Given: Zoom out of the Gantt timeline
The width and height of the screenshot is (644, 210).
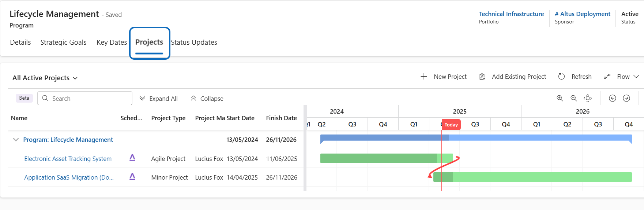Looking at the screenshot, I should pos(573,98).
